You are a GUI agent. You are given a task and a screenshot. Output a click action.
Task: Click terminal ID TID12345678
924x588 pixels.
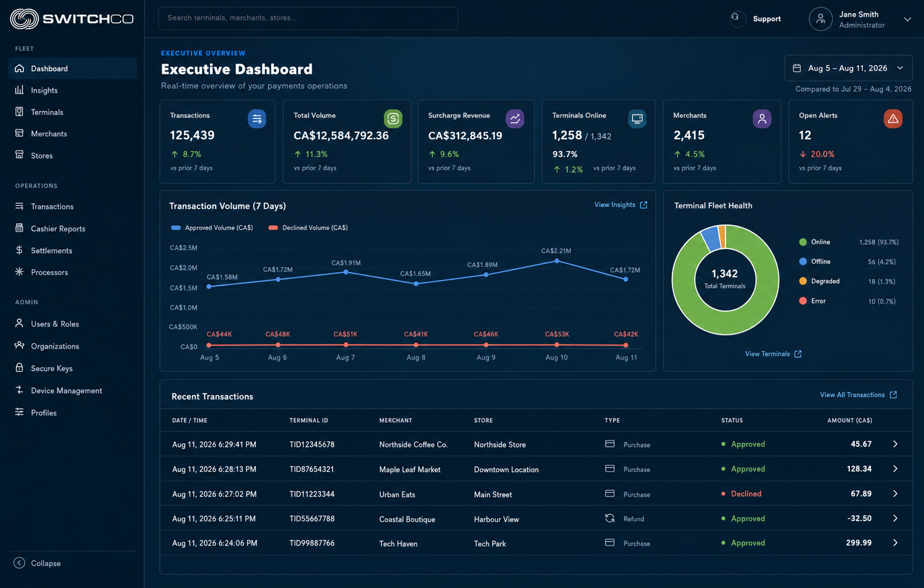(x=312, y=445)
